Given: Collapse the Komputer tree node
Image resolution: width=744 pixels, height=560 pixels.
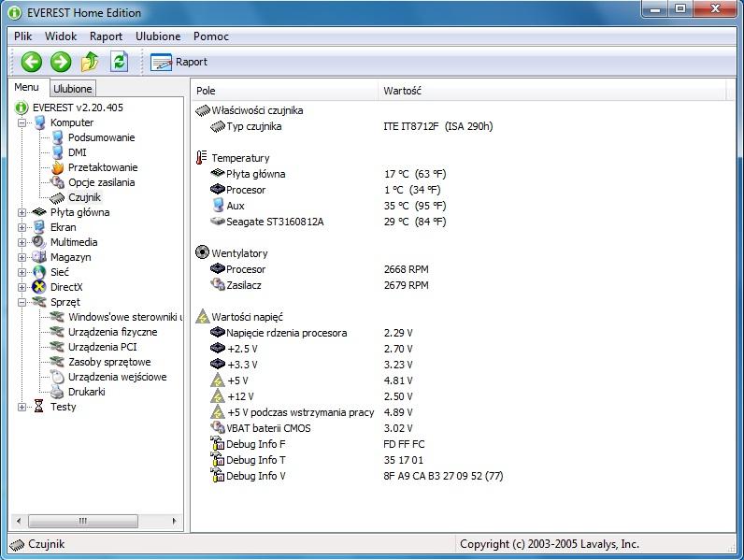Looking at the screenshot, I should click(x=21, y=122).
